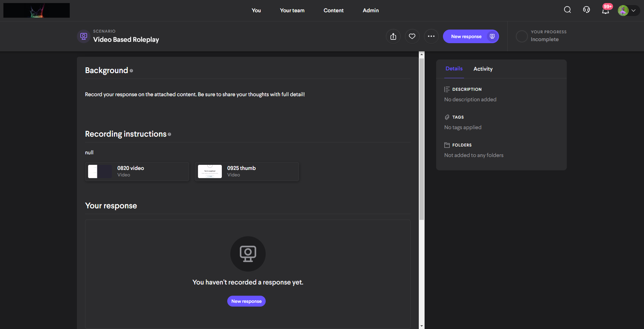Switch to the Activity tab
This screenshot has width=644, height=329.
point(483,69)
